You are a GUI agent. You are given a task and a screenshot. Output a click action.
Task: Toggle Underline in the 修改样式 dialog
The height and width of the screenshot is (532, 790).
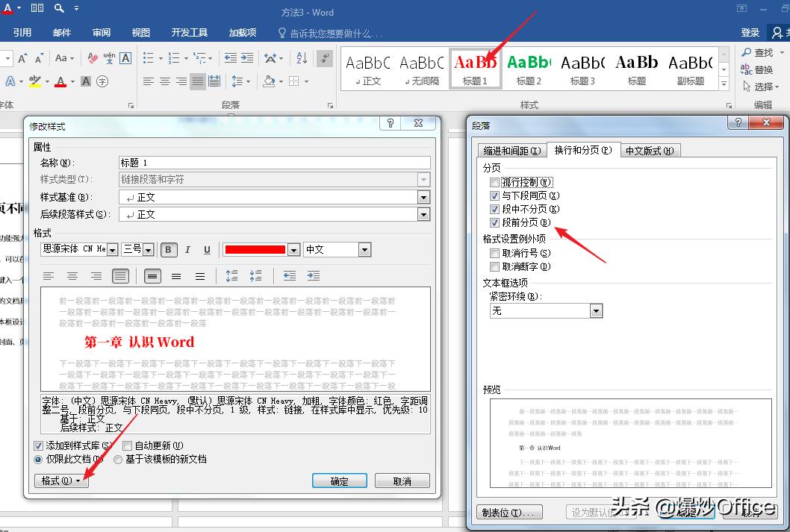(x=207, y=248)
